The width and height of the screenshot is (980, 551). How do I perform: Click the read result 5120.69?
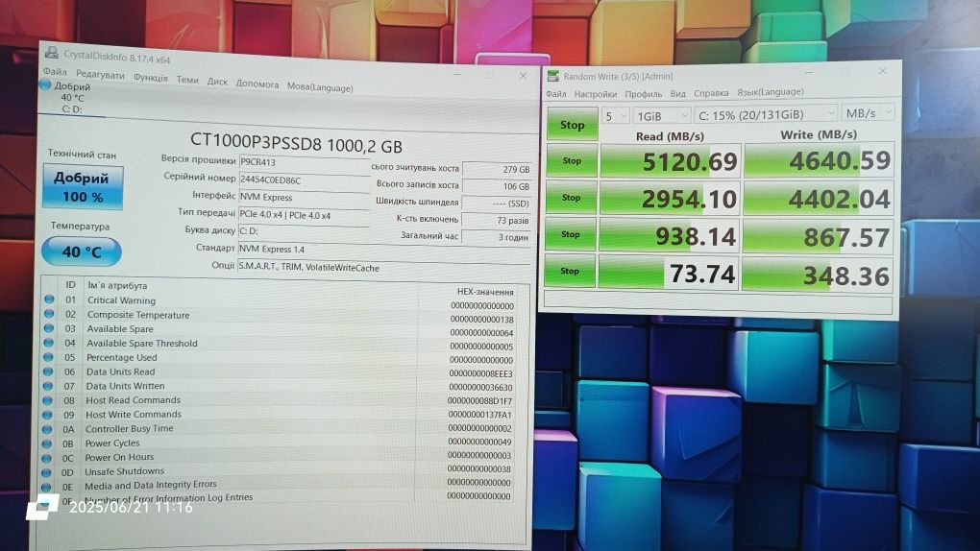pyautogui.click(x=671, y=161)
